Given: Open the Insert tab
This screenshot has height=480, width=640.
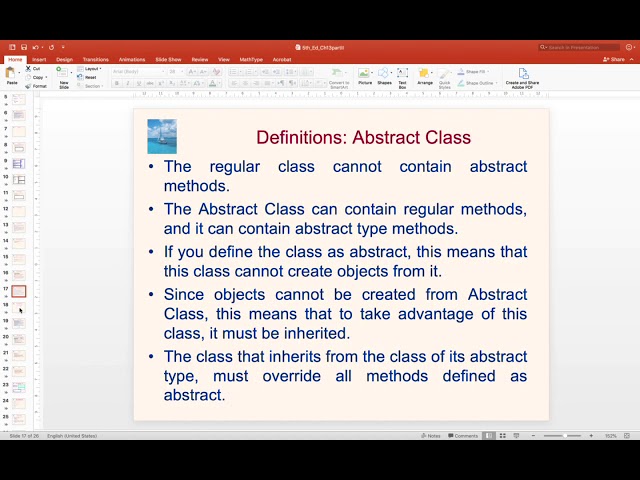Looking at the screenshot, I should (x=39, y=60).
